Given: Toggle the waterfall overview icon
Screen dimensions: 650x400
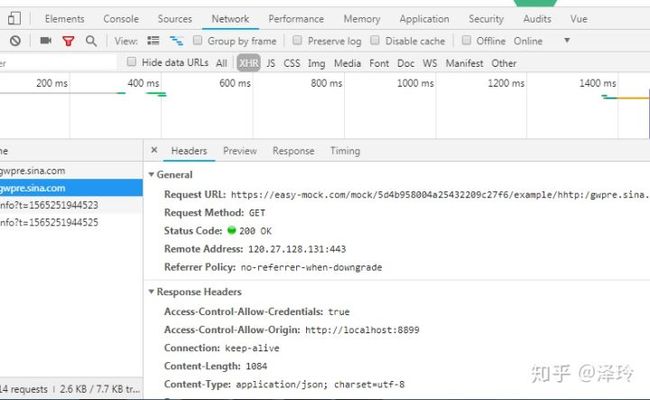Looking at the screenshot, I should click(176, 41).
